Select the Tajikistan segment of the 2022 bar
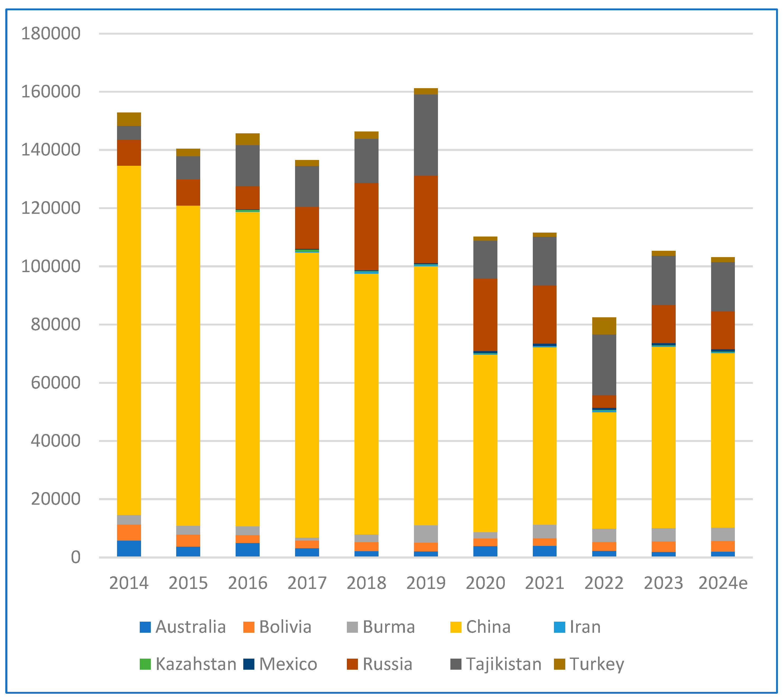This screenshot has width=784, height=699. click(x=604, y=365)
